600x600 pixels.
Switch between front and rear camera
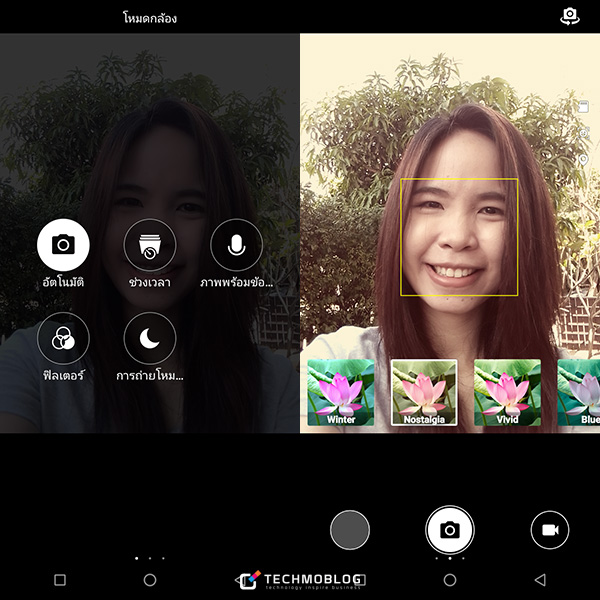570,16
